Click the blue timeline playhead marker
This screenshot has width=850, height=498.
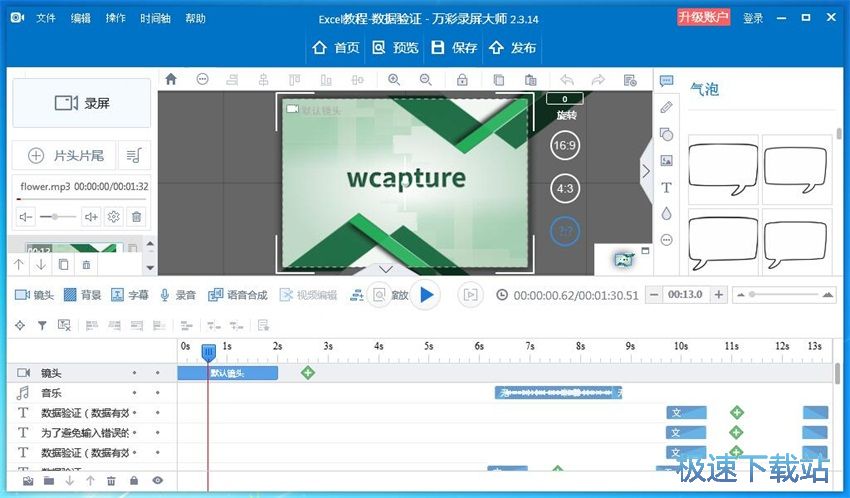coord(208,353)
